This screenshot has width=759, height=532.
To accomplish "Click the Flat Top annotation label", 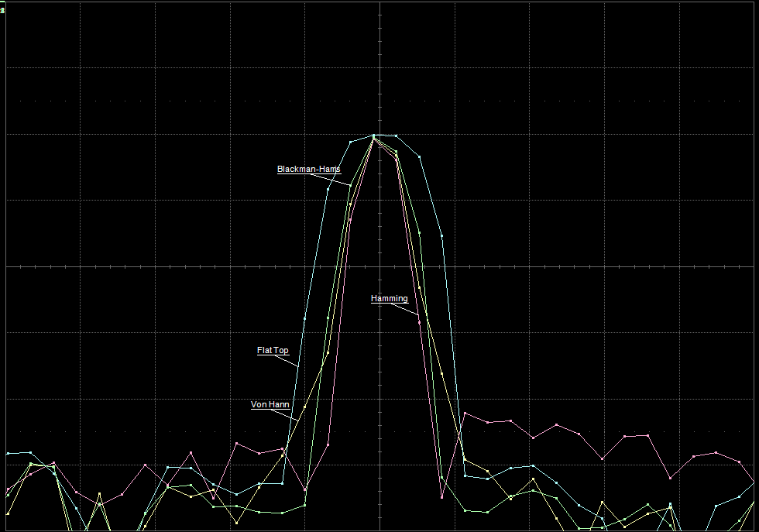I will [x=273, y=350].
